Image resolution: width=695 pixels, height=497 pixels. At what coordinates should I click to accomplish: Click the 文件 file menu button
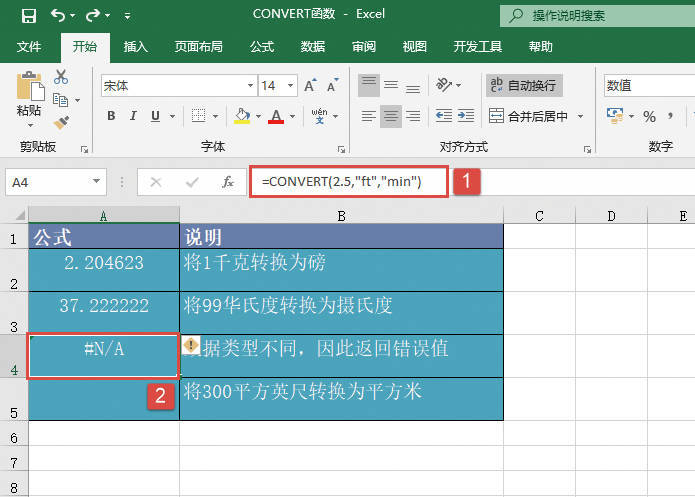[x=29, y=47]
